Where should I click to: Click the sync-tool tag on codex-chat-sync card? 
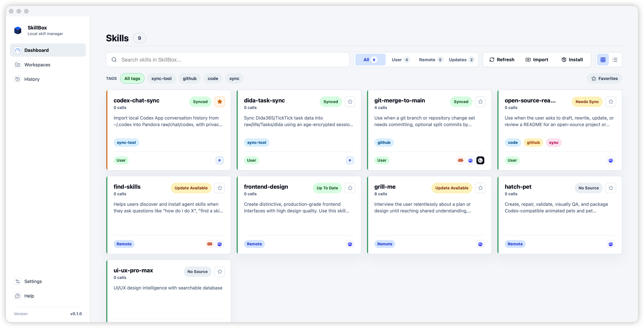coord(126,142)
